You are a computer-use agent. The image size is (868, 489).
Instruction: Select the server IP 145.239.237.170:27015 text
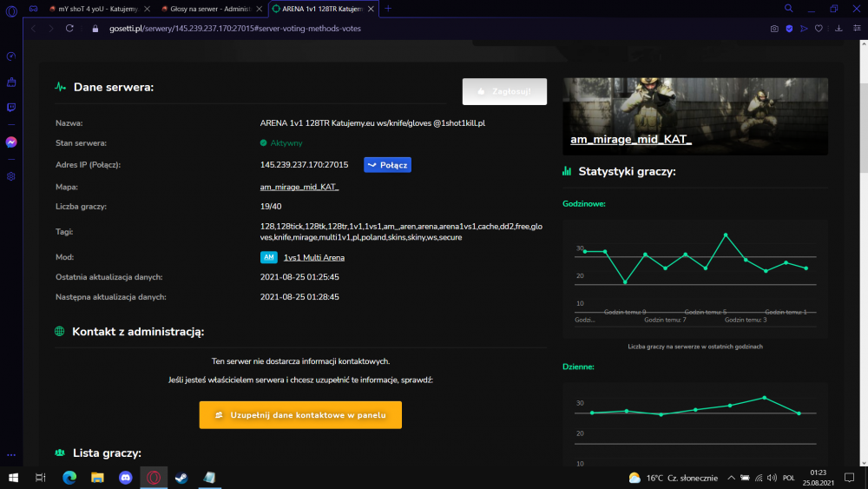coord(304,165)
